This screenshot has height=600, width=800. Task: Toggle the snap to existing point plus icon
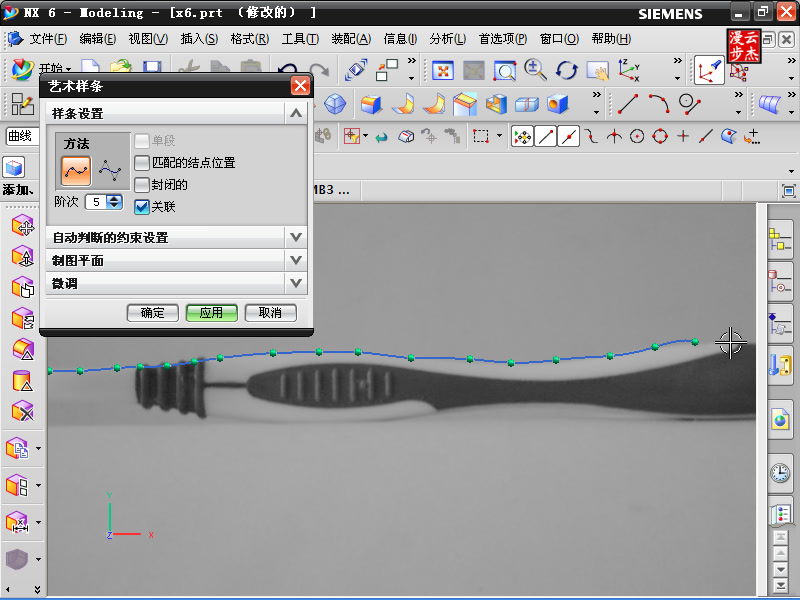tap(683, 136)
